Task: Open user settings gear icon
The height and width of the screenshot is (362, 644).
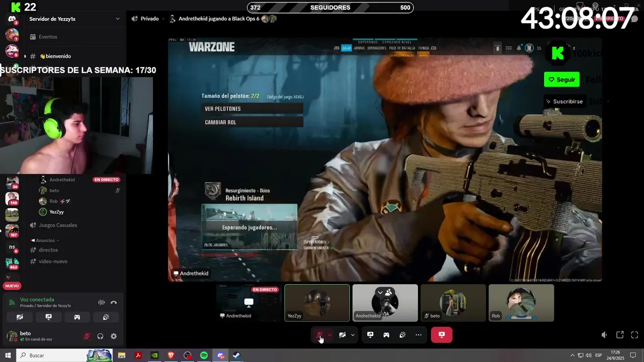Action: [x=114, y=336]
